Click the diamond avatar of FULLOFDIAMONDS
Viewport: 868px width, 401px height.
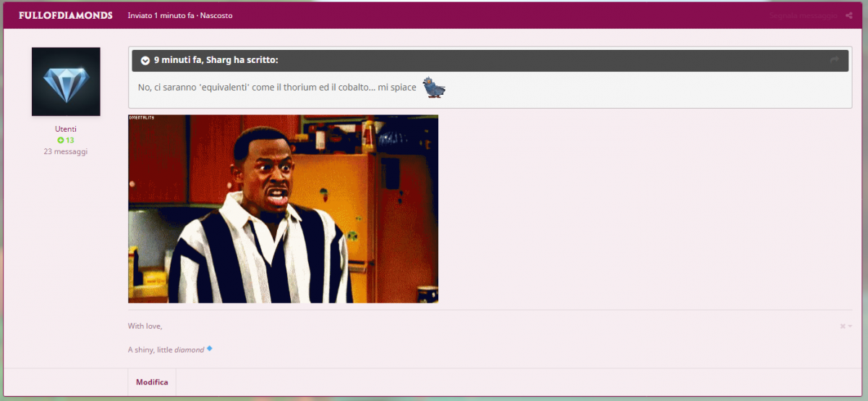66,82
